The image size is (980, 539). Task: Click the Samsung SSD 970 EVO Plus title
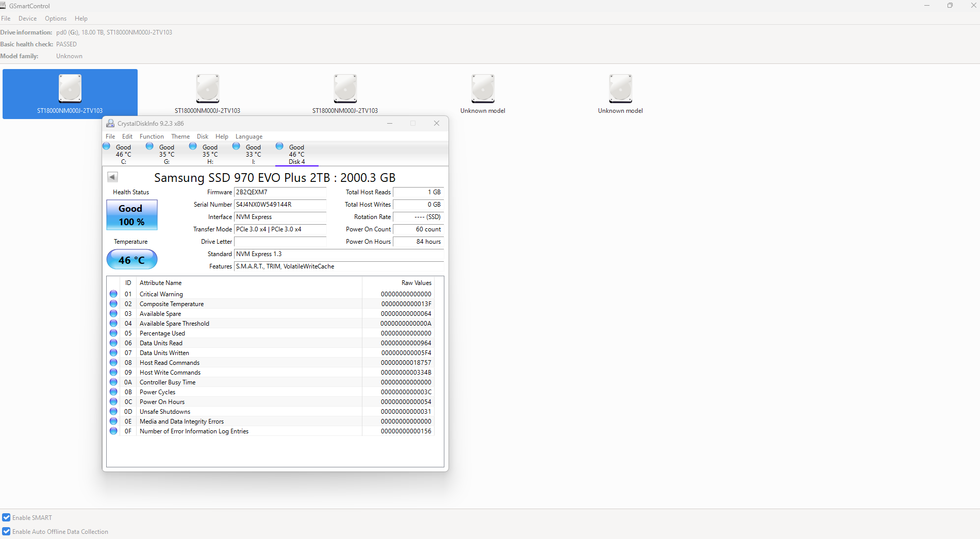coord(275,178)
